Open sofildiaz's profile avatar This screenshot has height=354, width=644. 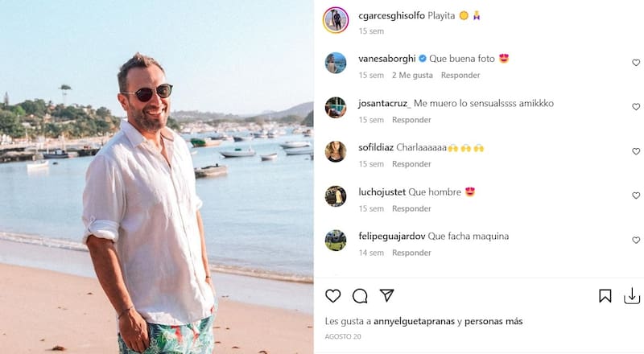[x=336, y=151]
